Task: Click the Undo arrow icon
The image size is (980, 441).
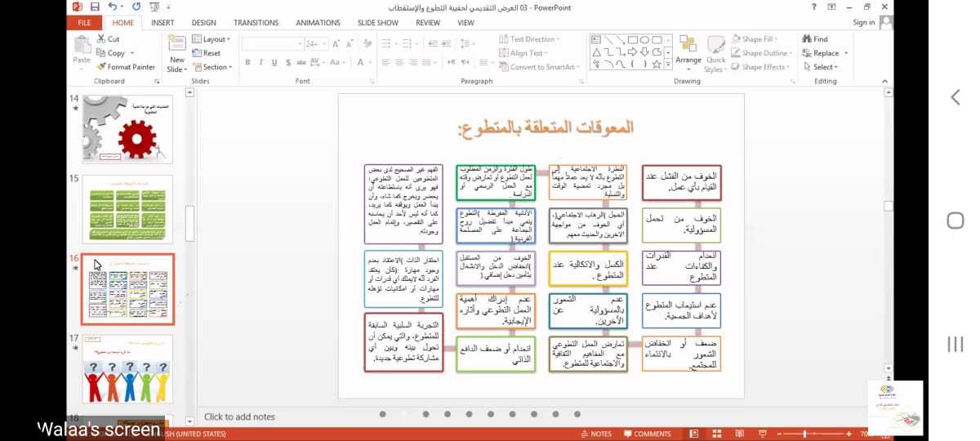Action: coord(112,7)
